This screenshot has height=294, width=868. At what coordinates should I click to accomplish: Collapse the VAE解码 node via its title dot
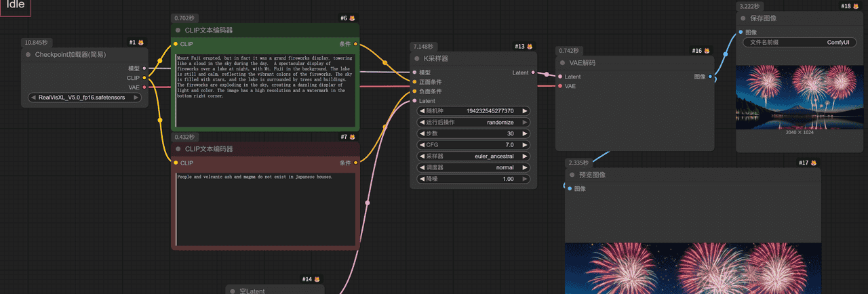(564, 62)
